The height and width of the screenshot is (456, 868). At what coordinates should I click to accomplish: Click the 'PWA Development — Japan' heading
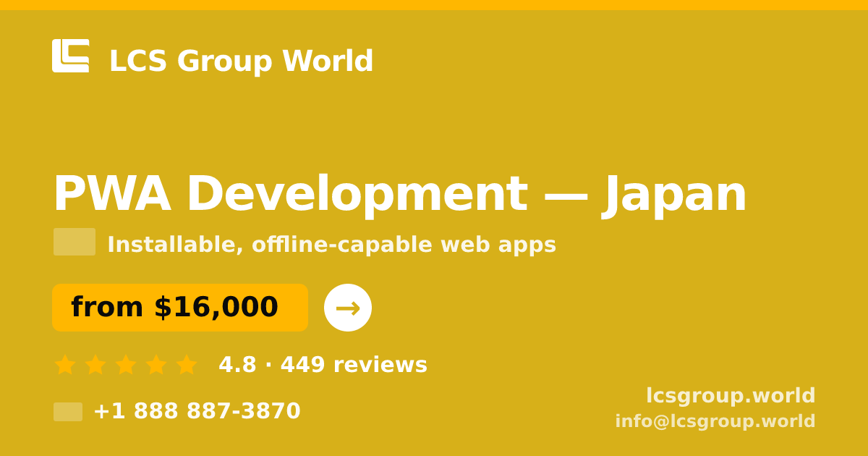tap(399, 194)
